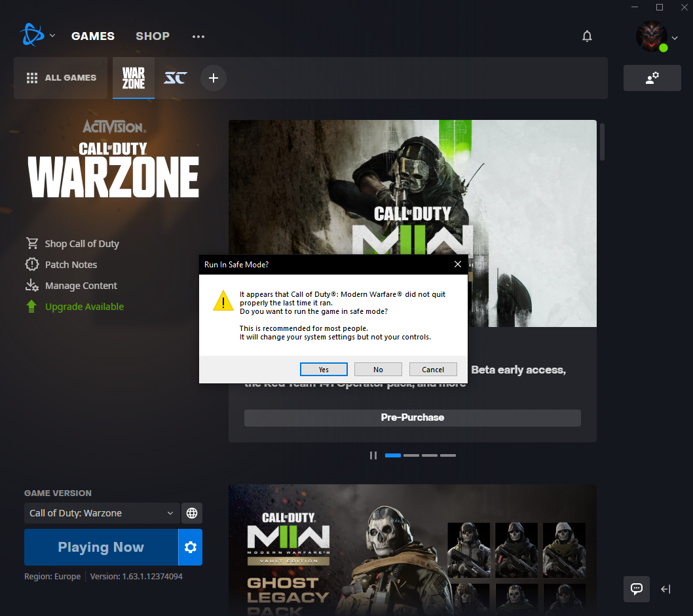The image size is (693, 616).
Task: Open the region globe selector
Action: 192,513
